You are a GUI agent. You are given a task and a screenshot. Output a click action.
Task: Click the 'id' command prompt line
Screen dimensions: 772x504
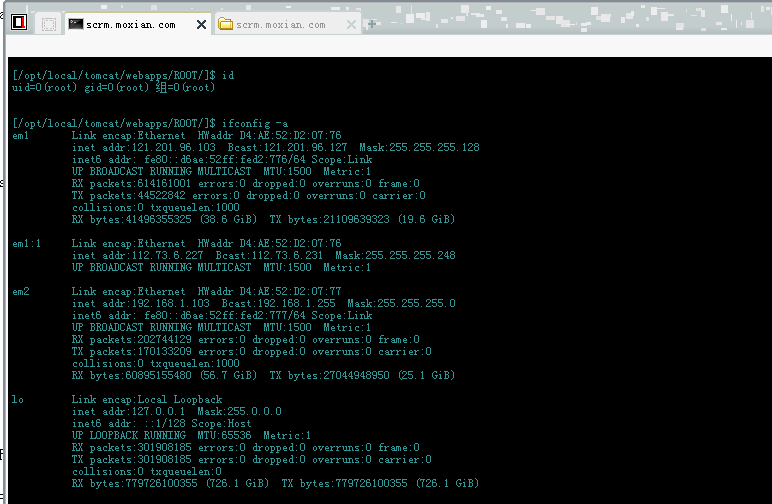123,75
